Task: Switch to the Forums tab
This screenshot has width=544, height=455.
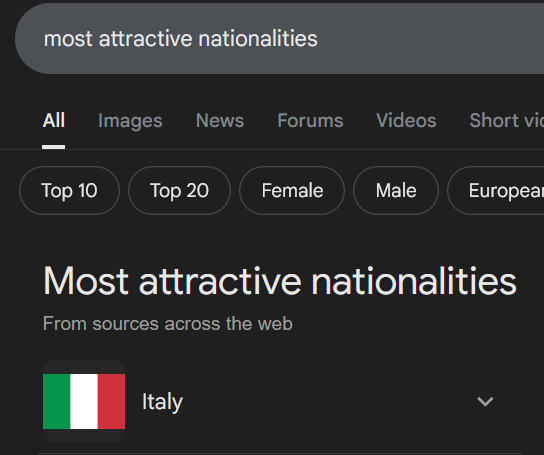Action: point(310,121)
